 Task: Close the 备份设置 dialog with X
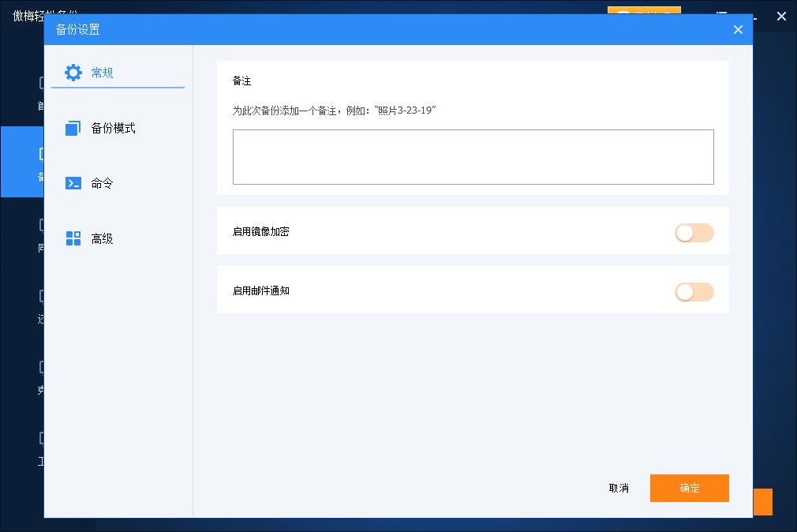(x=738, y=30)
